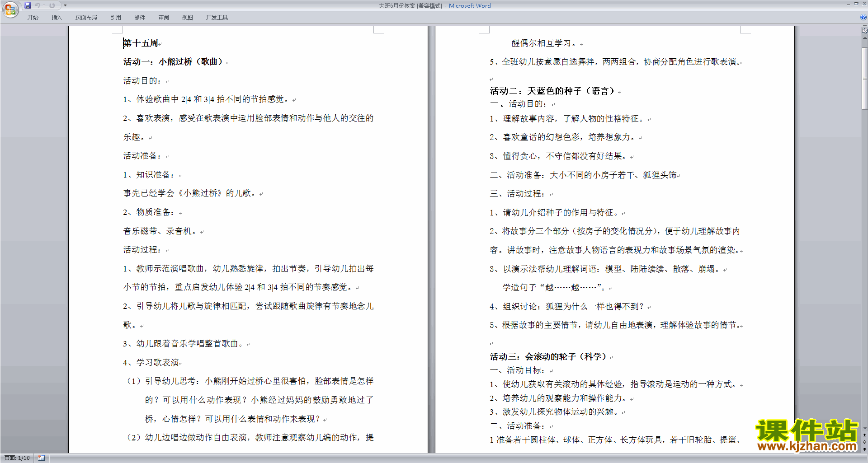Click the left page line 活动目的：
868x463 pixels.
(142, 81)
